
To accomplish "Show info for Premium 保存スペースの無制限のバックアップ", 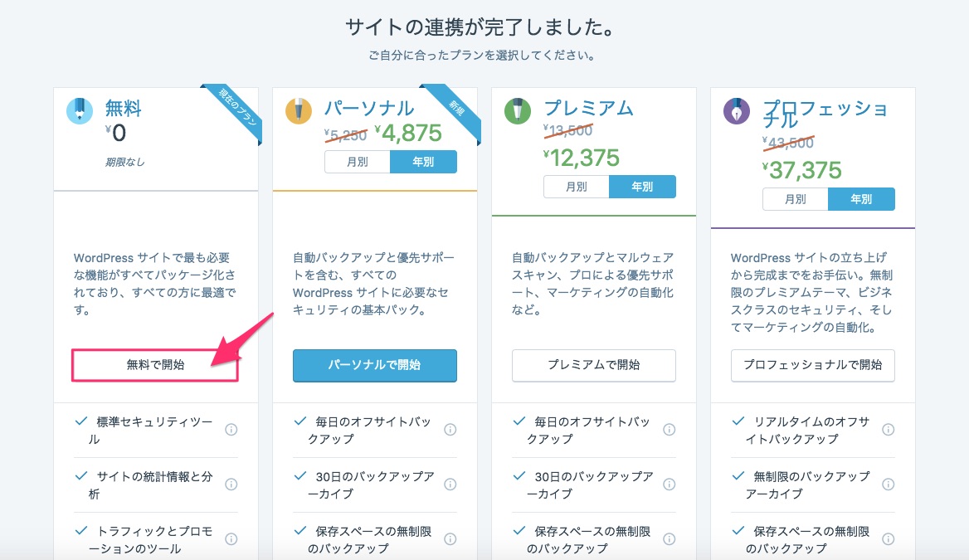I will [x=670, y=539].
